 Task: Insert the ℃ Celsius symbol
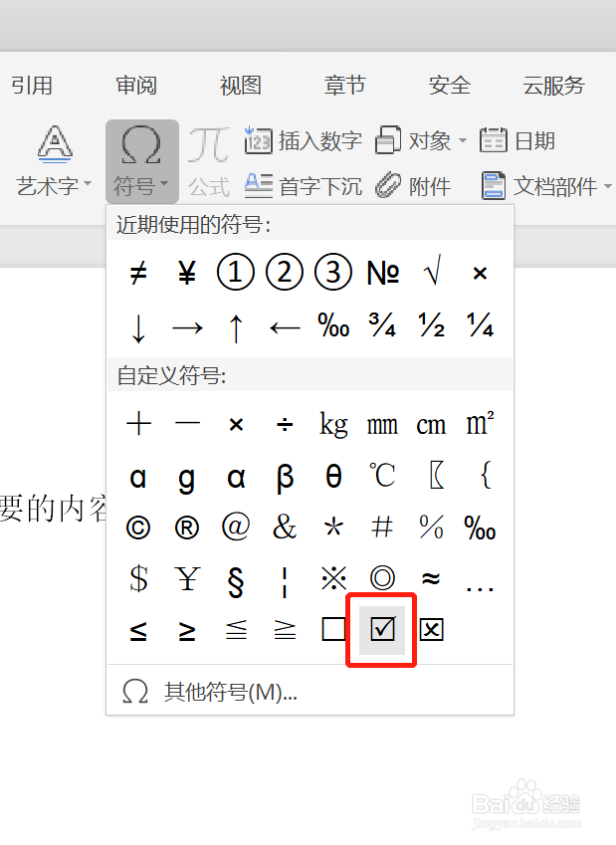coord(382,476)
